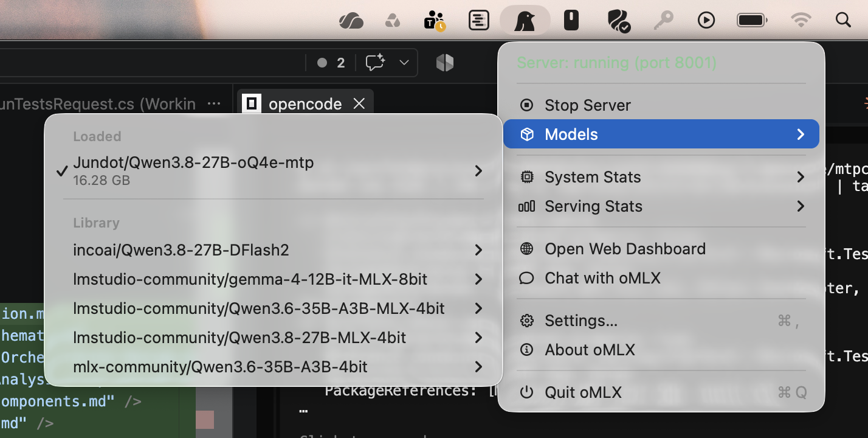Click the stop icon beside Stop Server
The width and height of the screenshot is (868, 438).
coord(526,105)
